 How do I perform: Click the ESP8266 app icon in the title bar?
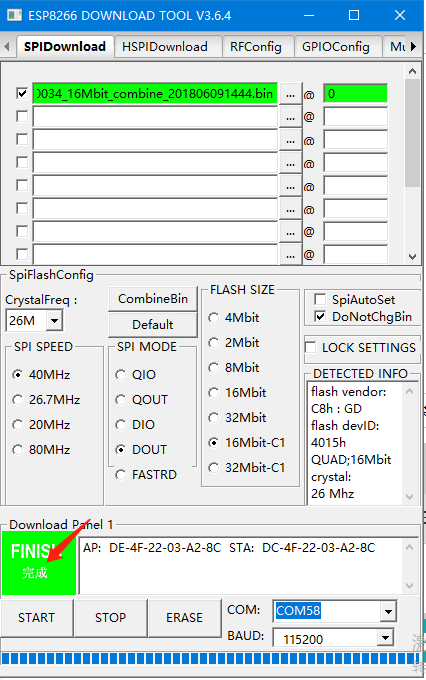pyautogui.click(x=14, y=16)
